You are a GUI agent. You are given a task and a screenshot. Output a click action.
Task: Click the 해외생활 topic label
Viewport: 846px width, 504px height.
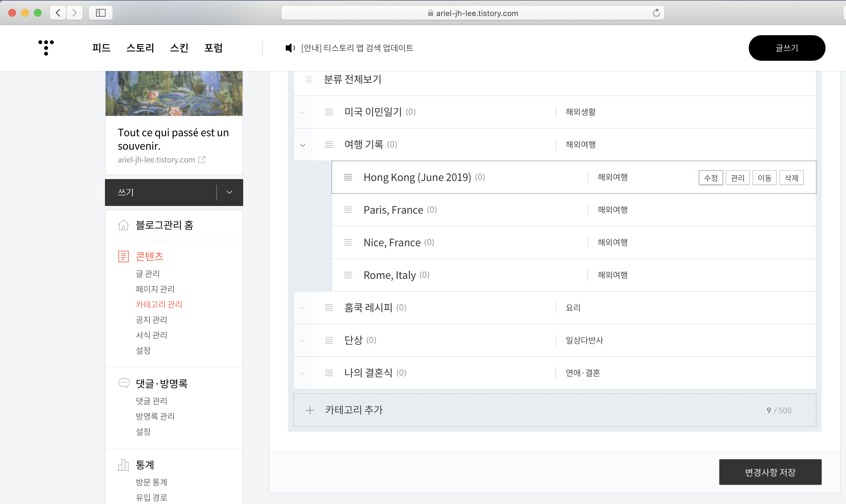pos(580,112)
